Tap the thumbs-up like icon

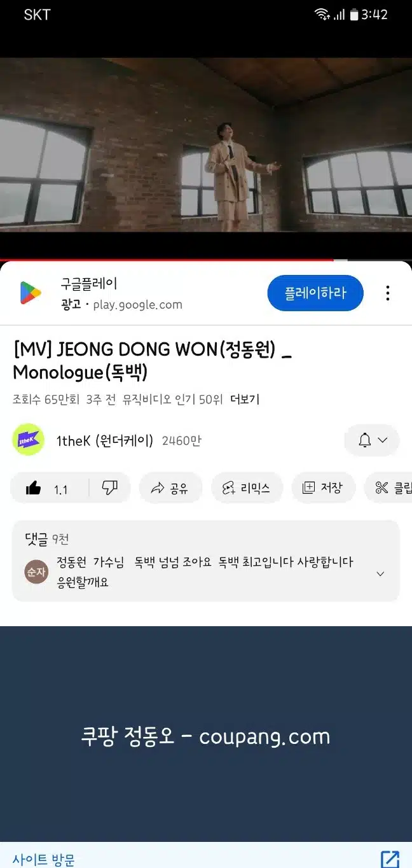[34, 488]
